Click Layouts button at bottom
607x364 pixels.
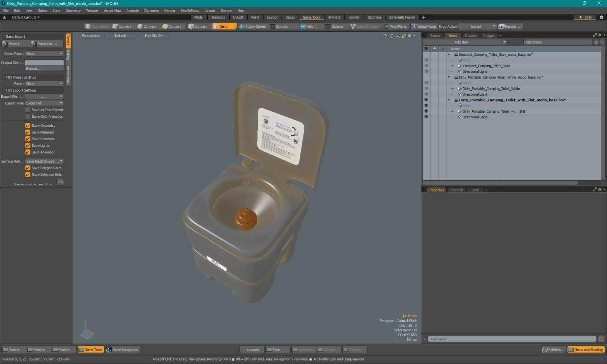[253, 350]
